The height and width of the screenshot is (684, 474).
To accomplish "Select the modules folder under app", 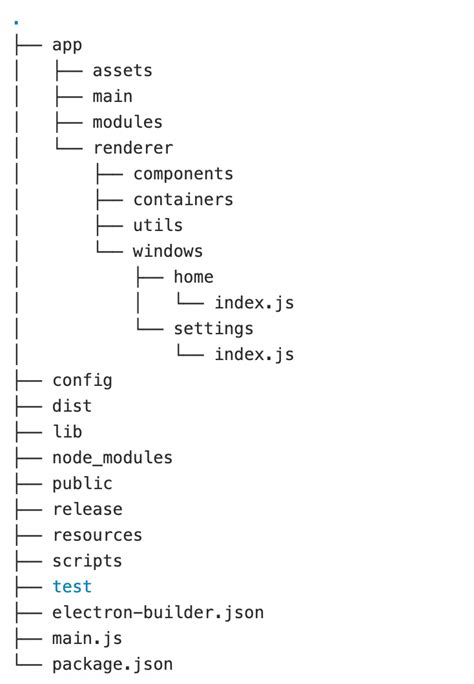I will [x=127, y=122].
